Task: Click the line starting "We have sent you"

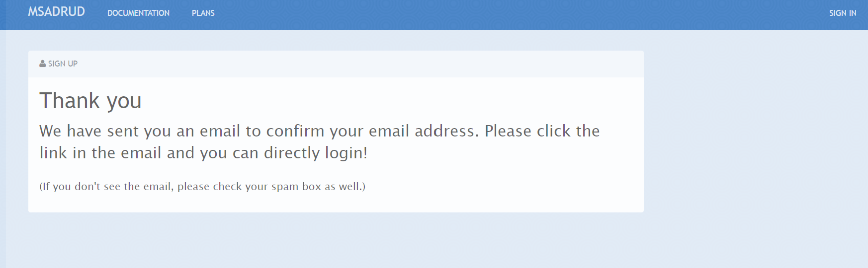Action: [x=319, y=131]
